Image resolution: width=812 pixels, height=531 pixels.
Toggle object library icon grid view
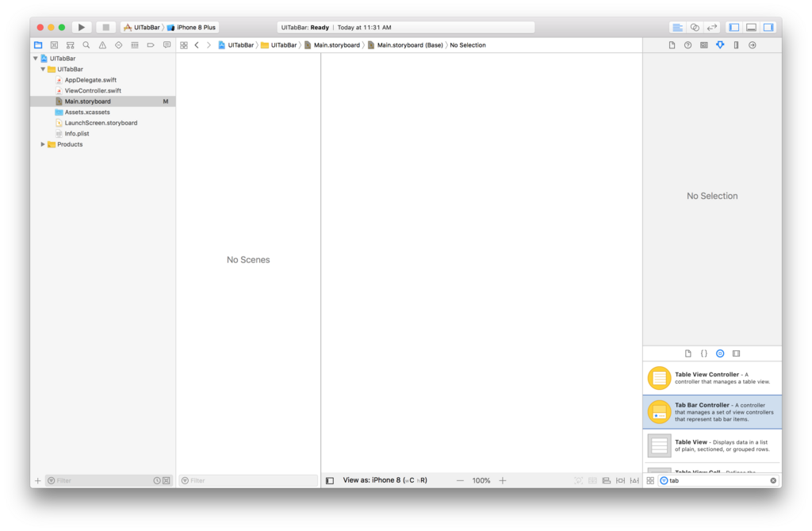pyautogui.click(x=650, y=481)
